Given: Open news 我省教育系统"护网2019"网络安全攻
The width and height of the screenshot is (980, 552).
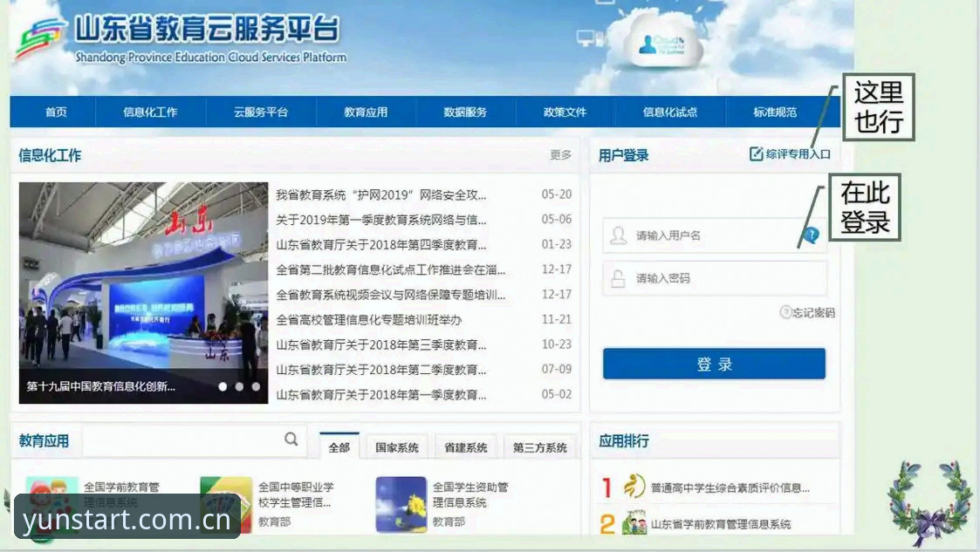Looking at the screenshot, I should pyautogui.click(x=381, y=194).
